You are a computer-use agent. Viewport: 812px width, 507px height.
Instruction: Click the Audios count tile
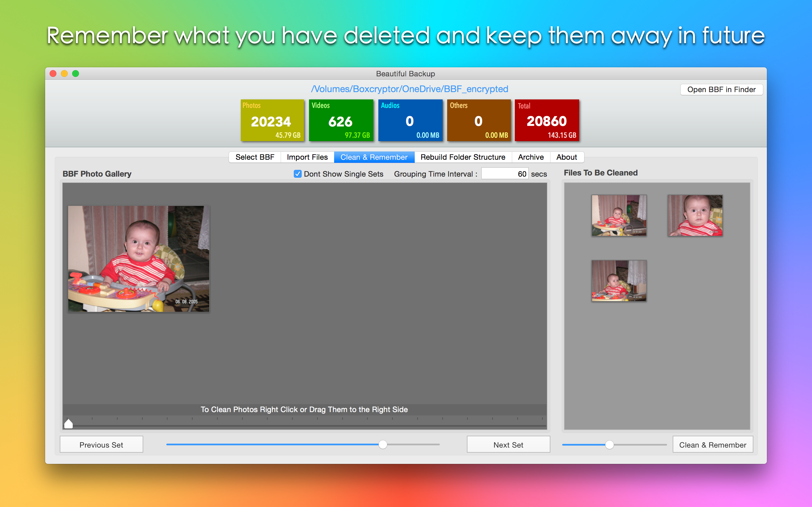coord(410,120)
